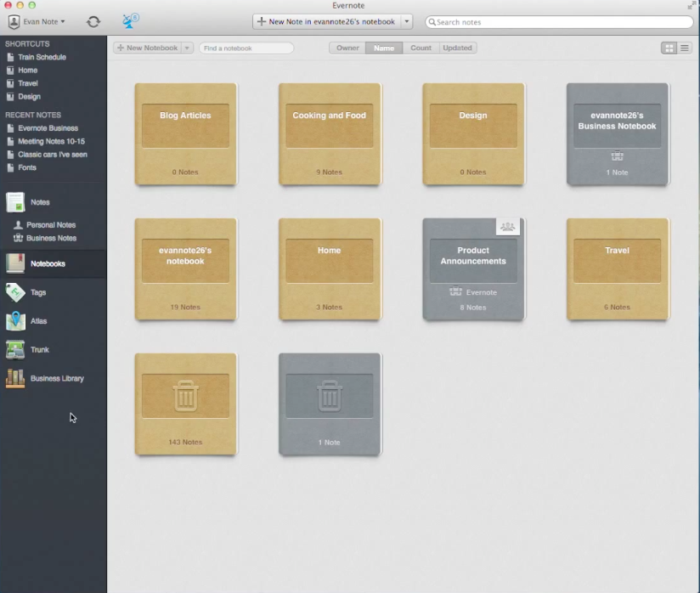Sort notebooks by Owner tab
This screenshot has width=700, height=593.
tap(347, 48)
